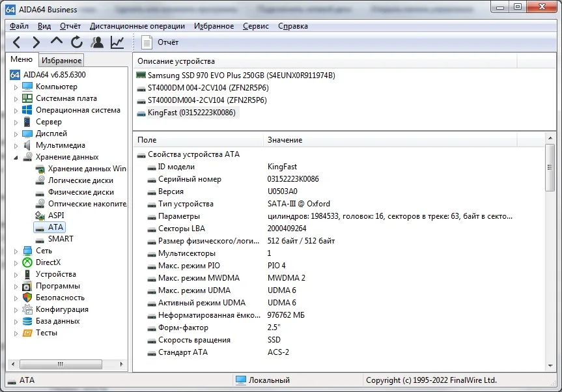Image resolution: width=562 pixels, height=392 pixels.
Task: Open the graph chart toolbar icon
Action: [x=117, y=42]
